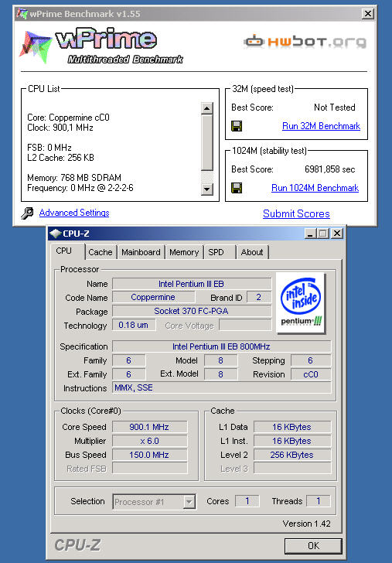Click the empty Rated FSB field
Screen dimensions: 392x563
[149, 468]
